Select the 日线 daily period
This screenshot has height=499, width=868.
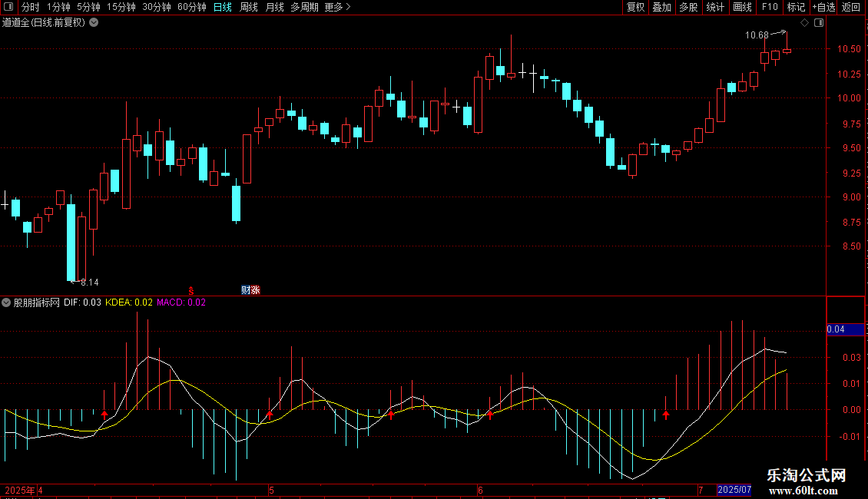[x=223, y=7]
